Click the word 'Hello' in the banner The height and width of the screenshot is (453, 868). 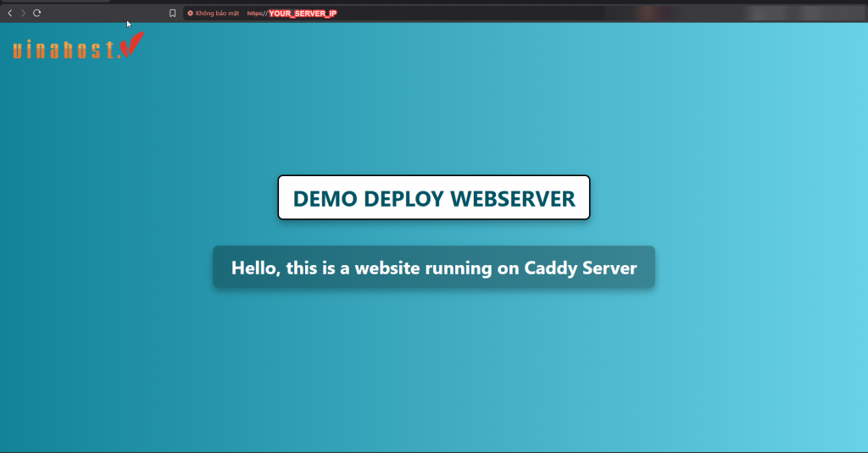point(253,268)
